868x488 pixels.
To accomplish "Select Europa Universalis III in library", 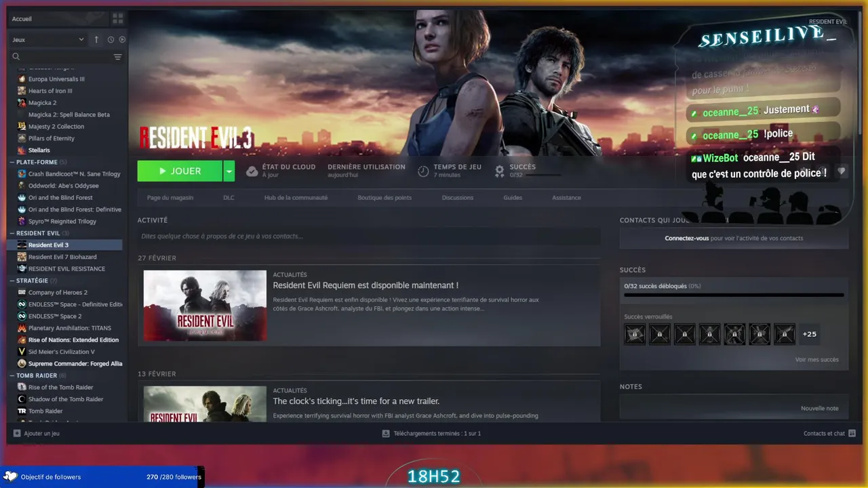I will [x=56, y=79].
